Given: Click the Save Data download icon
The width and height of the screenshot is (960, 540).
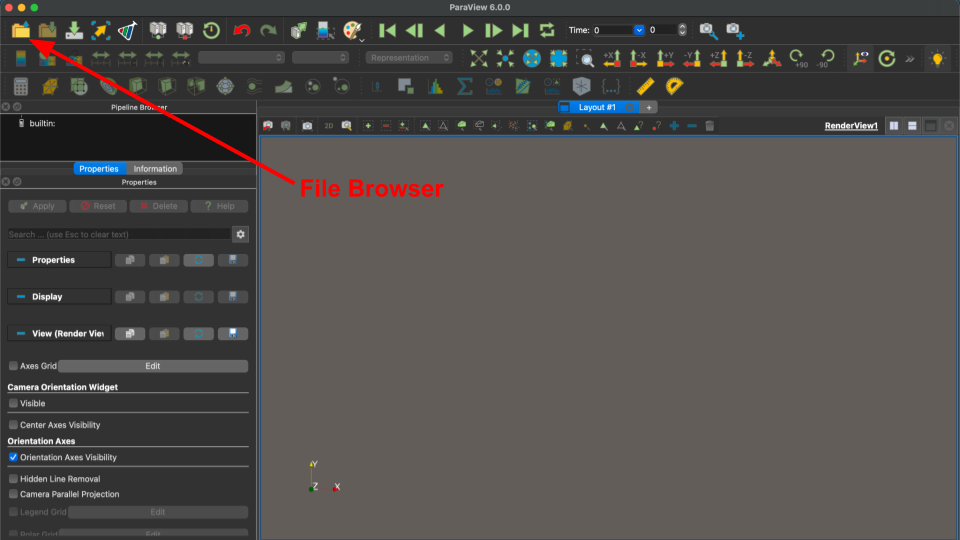Looking at the screenshot, I should click(x=74, y=30).
